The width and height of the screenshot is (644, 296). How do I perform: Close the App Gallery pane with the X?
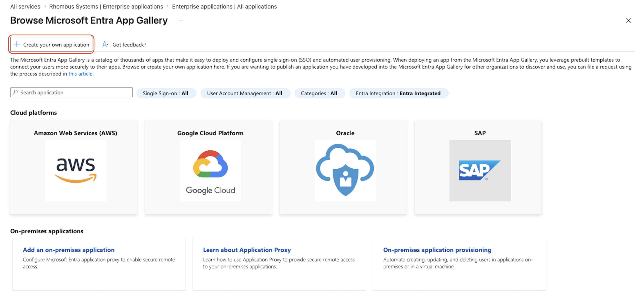[628, 21]
